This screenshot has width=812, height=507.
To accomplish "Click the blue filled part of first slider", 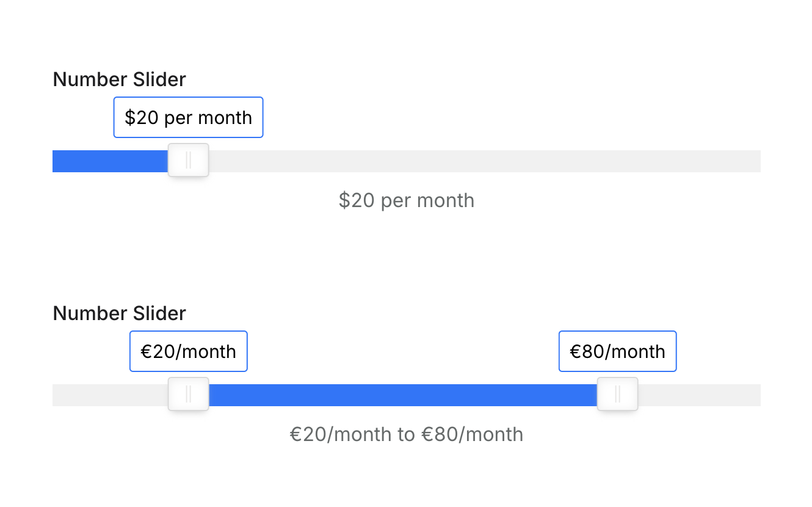I will coord(111,161).
